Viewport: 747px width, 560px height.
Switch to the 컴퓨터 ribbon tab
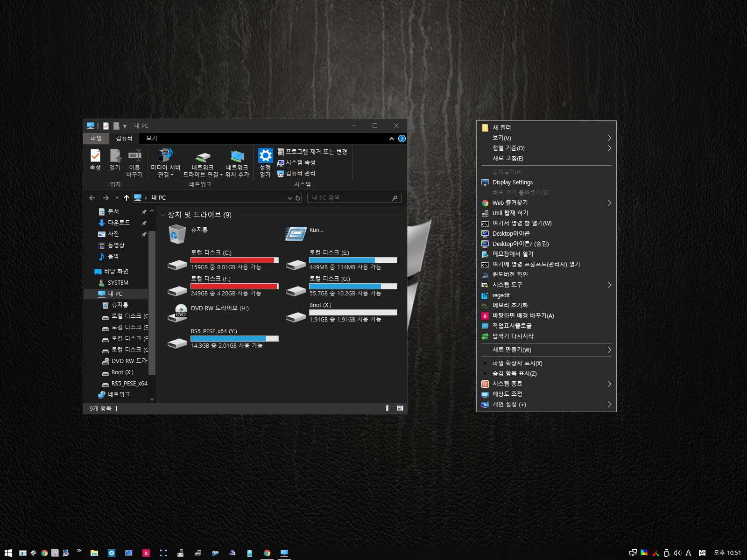tap(124, 138)
